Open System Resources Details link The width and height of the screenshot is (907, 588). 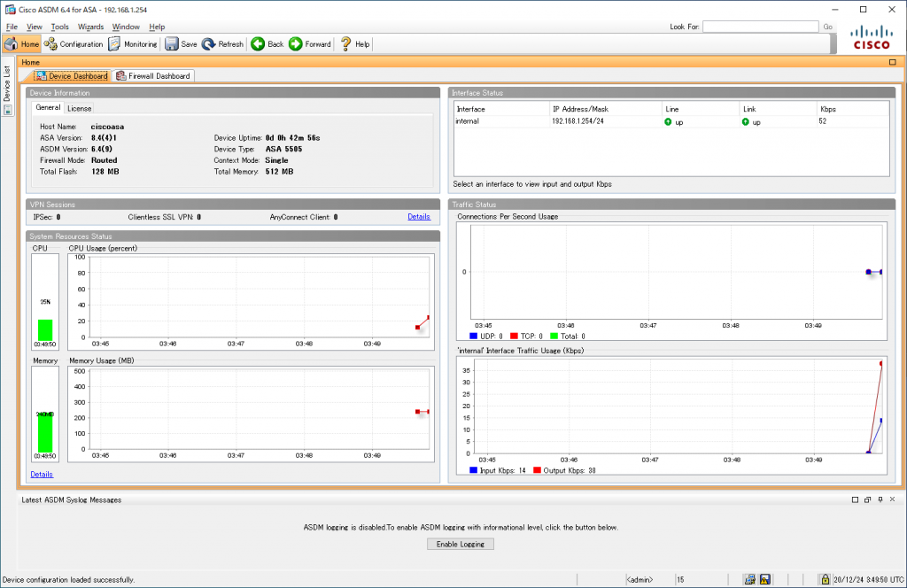click(42, 474)
